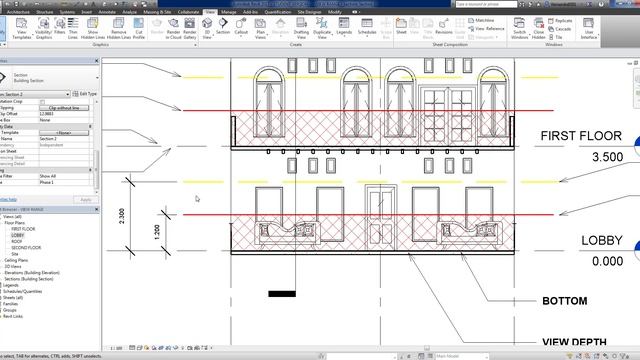Expand Schedules/Quantities in browser
This screenshot has width=640, height=360.
[x=22, y=291]
